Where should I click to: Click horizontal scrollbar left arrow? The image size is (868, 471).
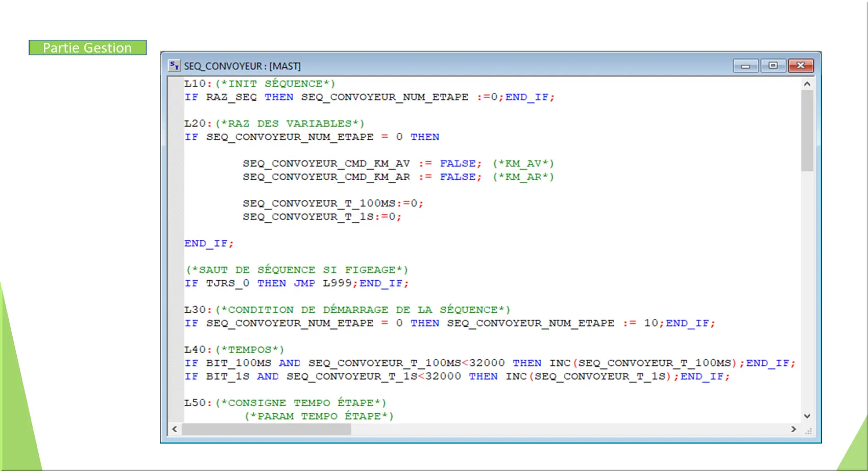pyautogui.click(x=175, y=429)
